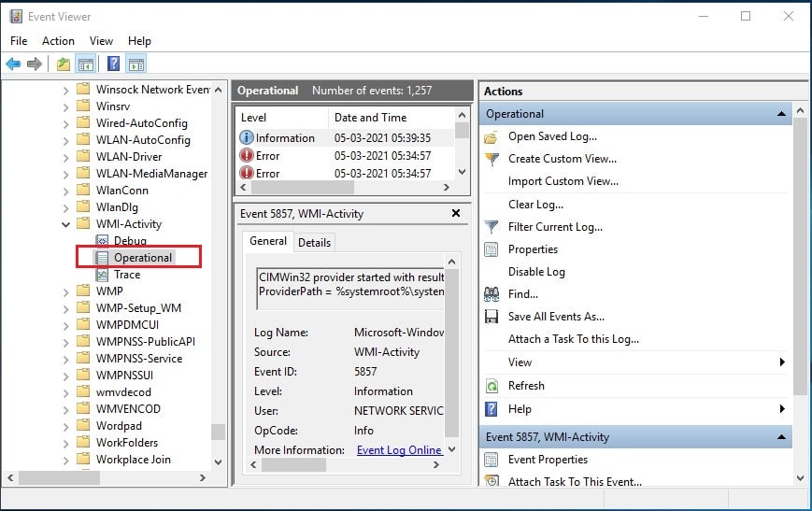The width and height of the screenshot is (812, 511).
Task: Click the Save All Events floppy icon
Action: pos(491,317)
